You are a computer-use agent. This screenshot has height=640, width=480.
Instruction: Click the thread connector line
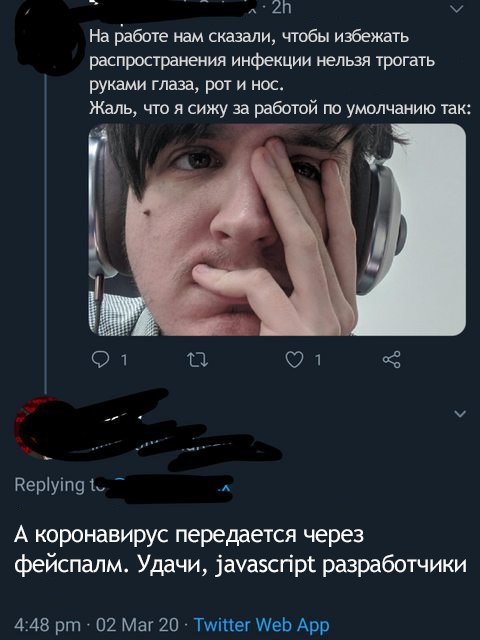(45, 231)
